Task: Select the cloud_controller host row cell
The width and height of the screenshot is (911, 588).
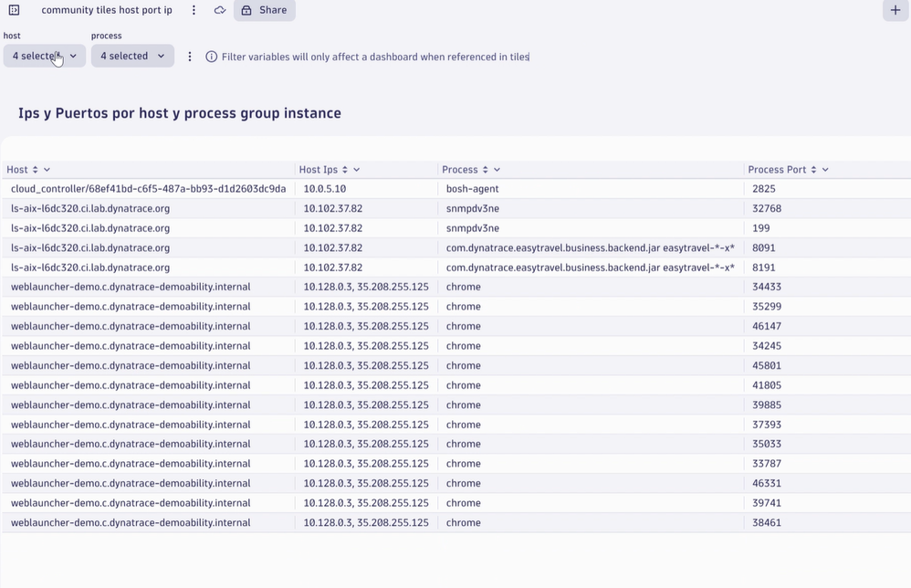Action: (x=148, y=189)
